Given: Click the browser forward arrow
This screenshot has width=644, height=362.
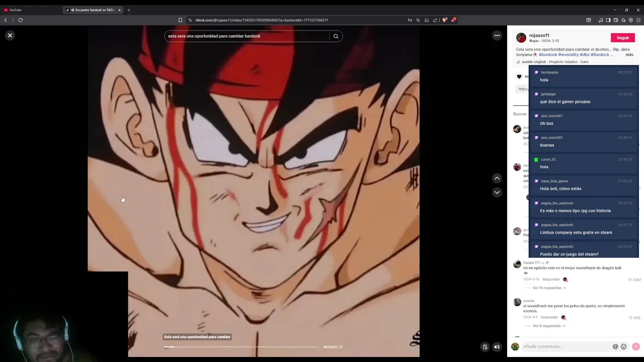Looking at the screenshot, I should click(13, 20).
